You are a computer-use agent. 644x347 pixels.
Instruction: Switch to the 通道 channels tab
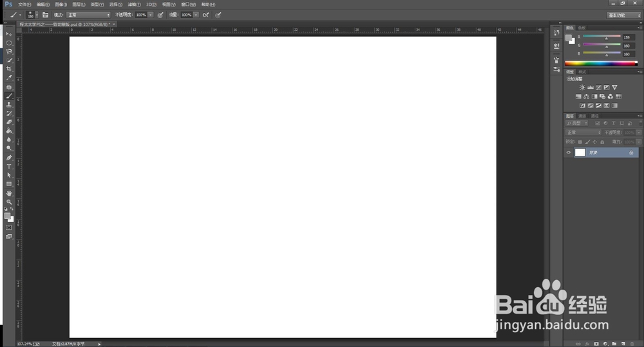(582, 116)
